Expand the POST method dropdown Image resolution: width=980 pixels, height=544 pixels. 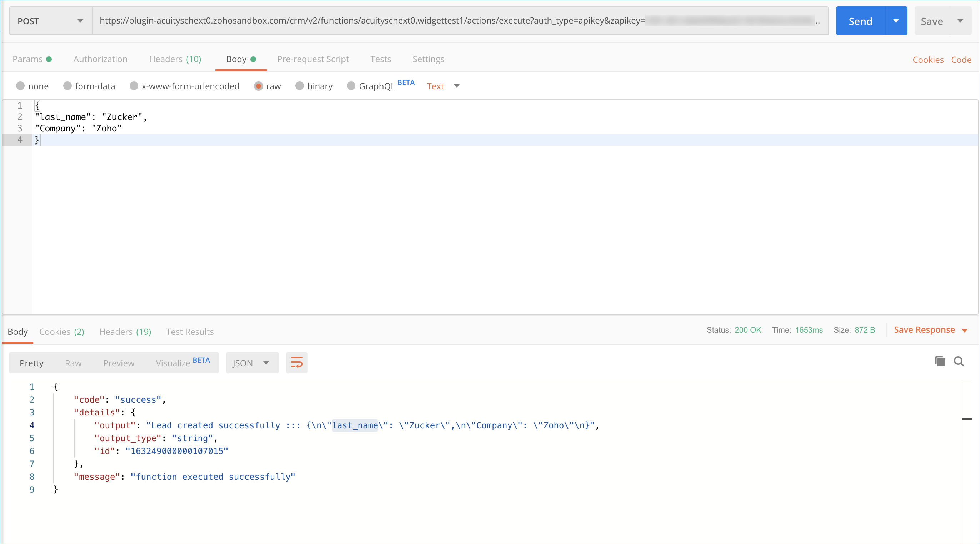(x=50, y=21)
